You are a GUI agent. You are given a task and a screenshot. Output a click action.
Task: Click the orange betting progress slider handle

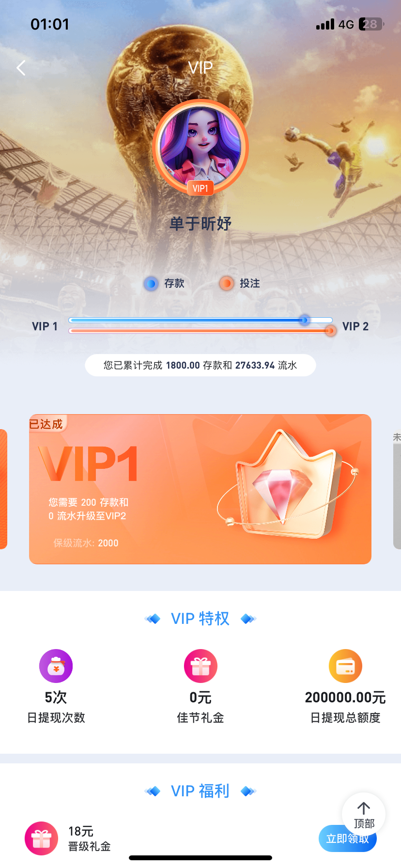[330, 331]
